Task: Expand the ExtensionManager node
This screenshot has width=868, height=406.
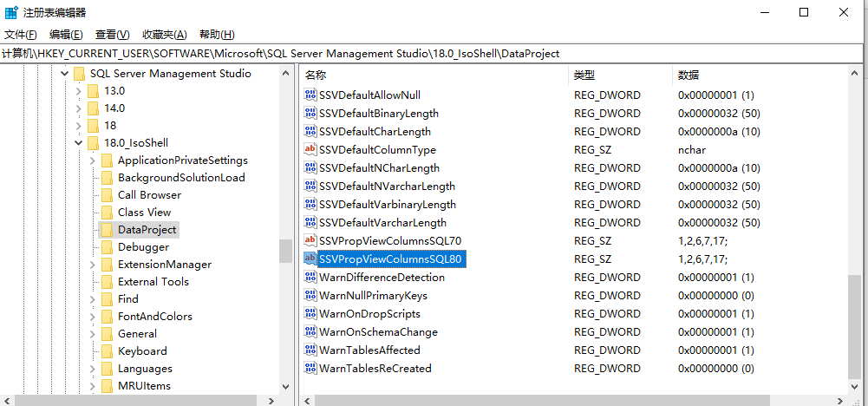Action: (x=93, y=265)
